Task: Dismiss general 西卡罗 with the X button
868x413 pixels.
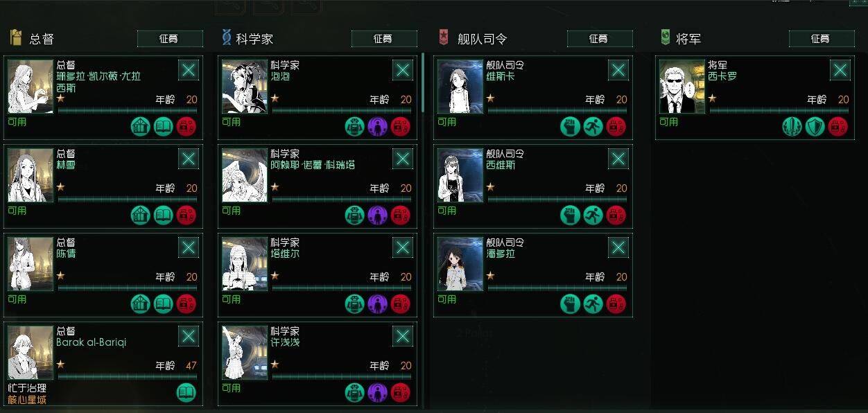Action: click(840, 70)
